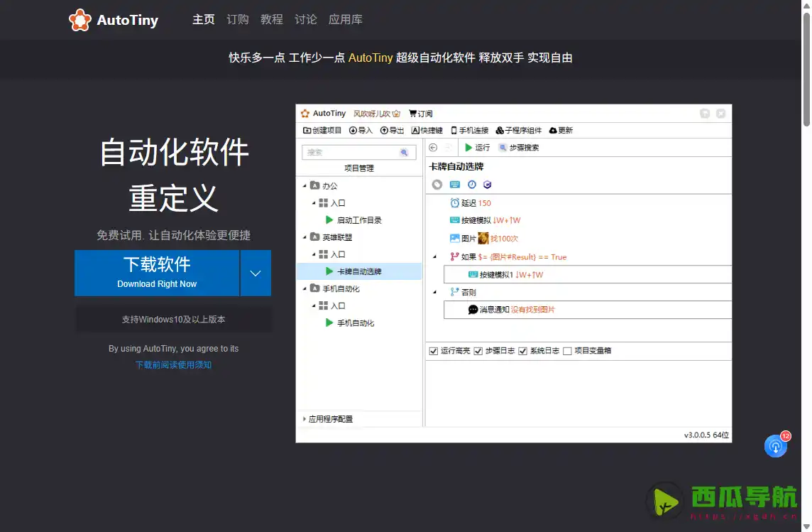Click the search magnifier icon in project panel
This screenshot has width=812, height=532.
click(x=404, y=152)
